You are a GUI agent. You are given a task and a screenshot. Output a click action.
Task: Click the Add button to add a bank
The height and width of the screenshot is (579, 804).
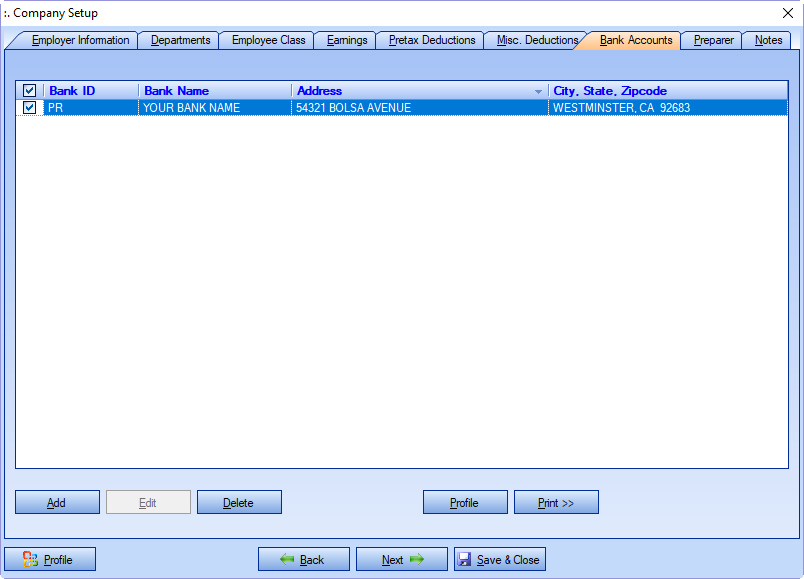[57, 502]
